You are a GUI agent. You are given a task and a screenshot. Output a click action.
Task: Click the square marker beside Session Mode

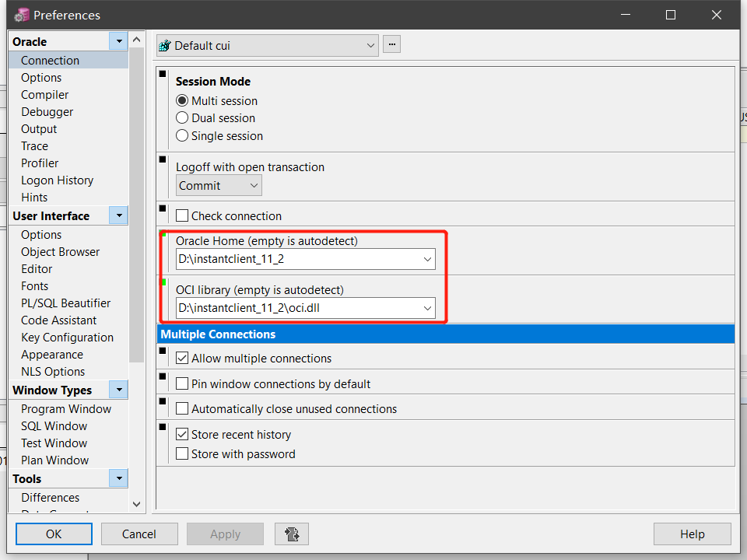(x=163, y=73)
